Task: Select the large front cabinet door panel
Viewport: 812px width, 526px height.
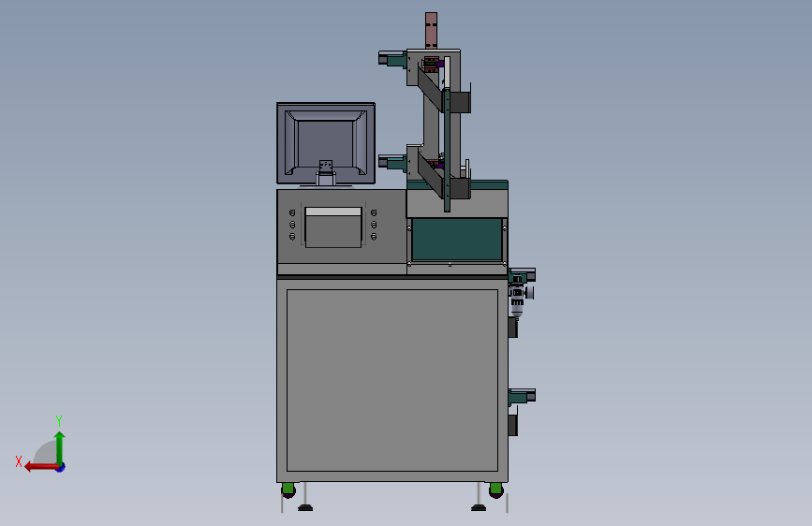Action: point(392,380)
